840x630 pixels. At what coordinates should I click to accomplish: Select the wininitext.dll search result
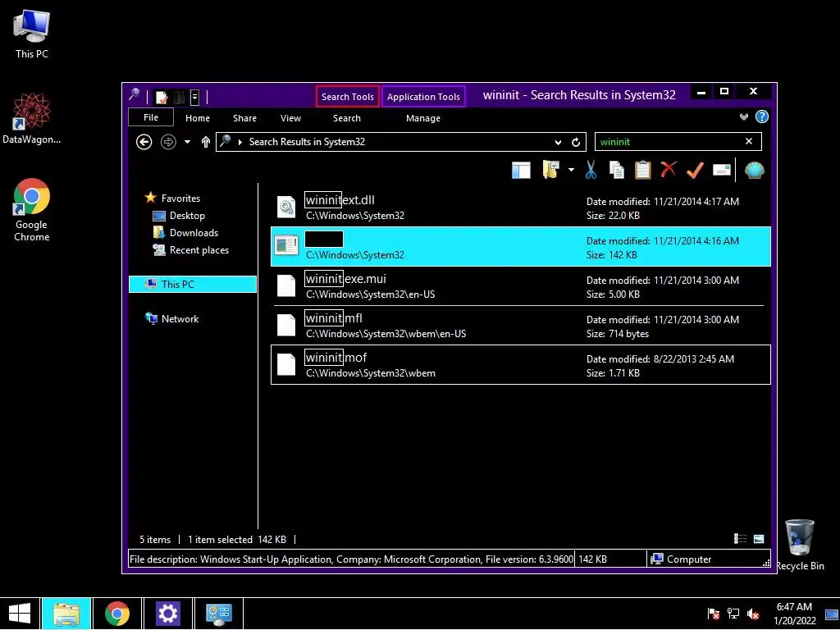(x=521, y=208)
